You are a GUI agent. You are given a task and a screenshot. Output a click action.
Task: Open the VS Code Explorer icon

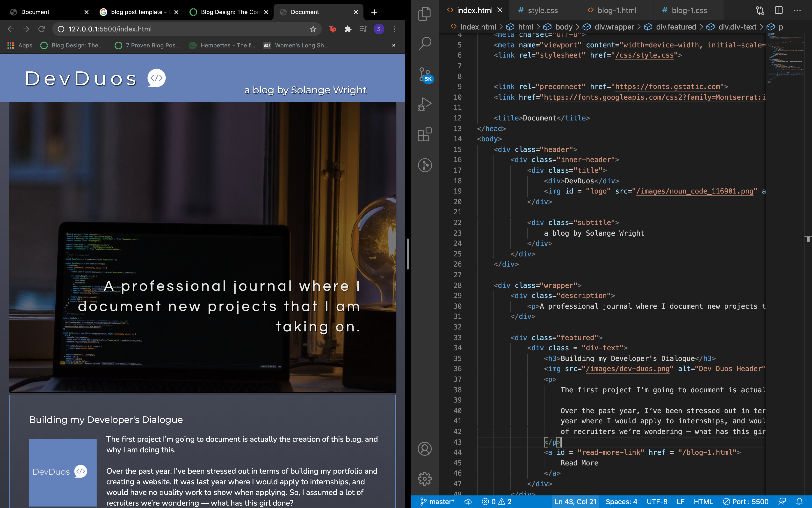click(425, 14)
